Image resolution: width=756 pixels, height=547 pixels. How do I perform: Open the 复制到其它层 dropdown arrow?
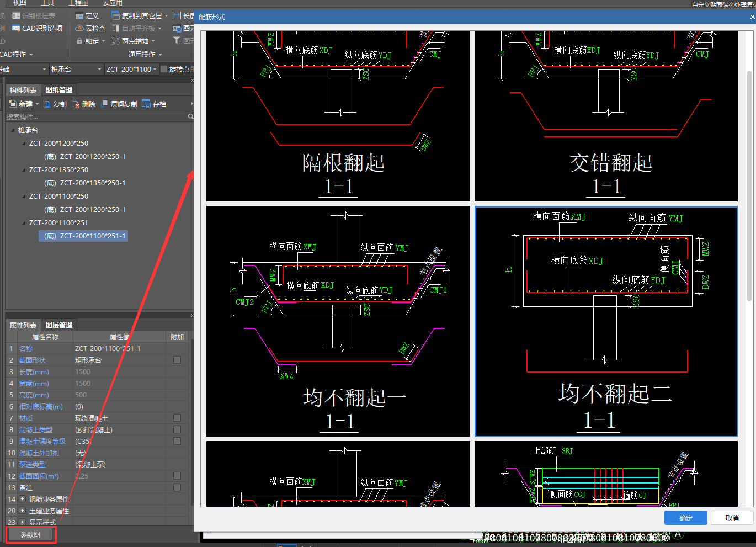click(x=167, y=16)
